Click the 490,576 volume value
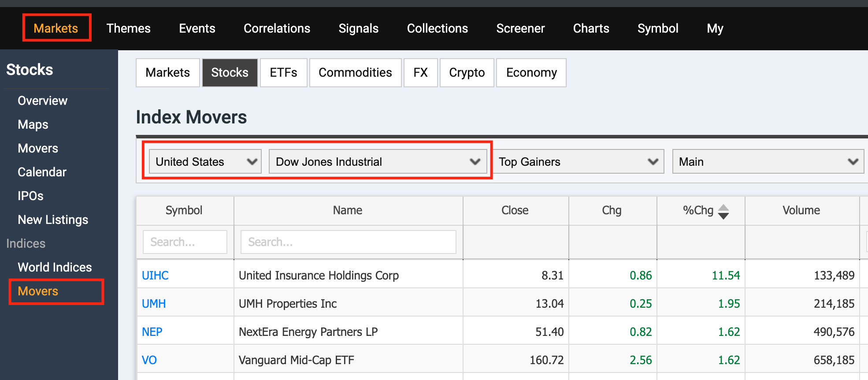This screenshot has width=868, height=380. click(x=834, y=332)
